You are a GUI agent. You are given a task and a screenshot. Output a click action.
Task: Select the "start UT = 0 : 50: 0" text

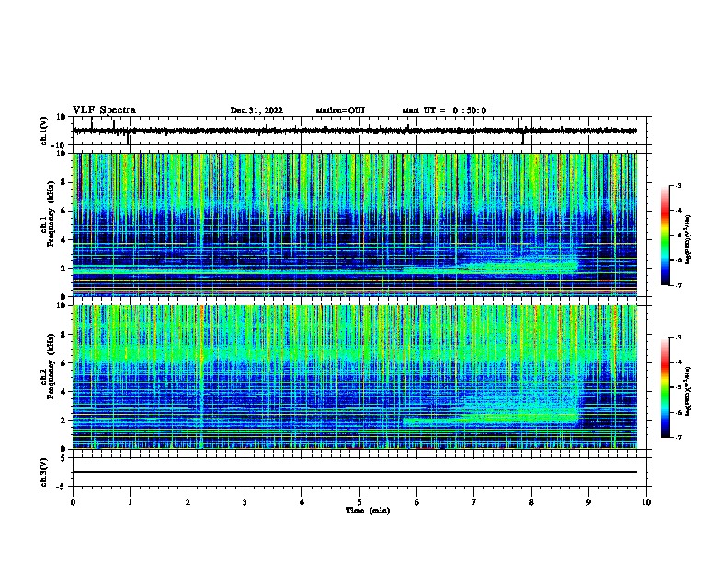(444, 110)
